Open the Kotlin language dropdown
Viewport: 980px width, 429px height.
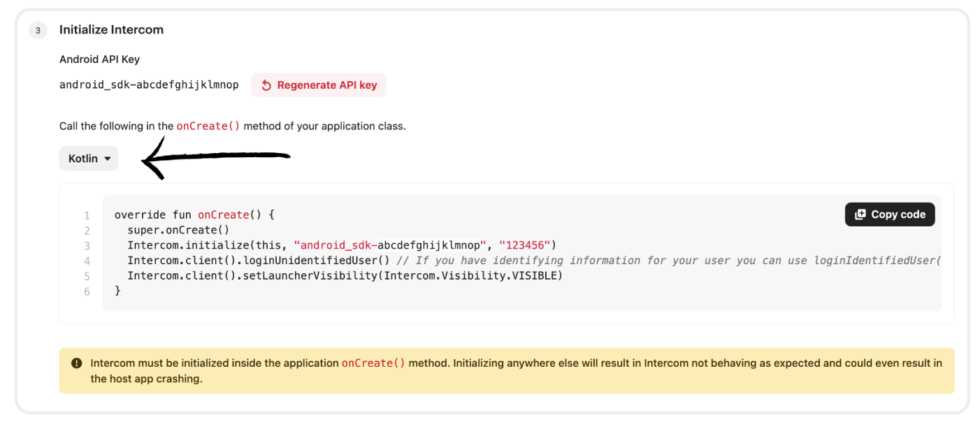[89, 159]
